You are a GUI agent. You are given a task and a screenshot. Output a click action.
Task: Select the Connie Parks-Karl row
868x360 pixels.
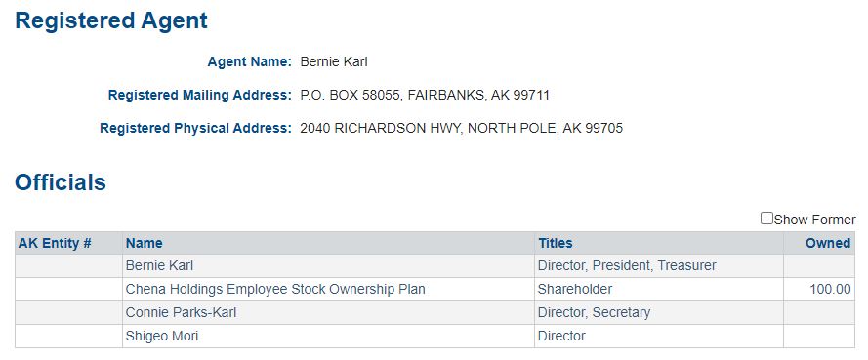coord(434,312)
